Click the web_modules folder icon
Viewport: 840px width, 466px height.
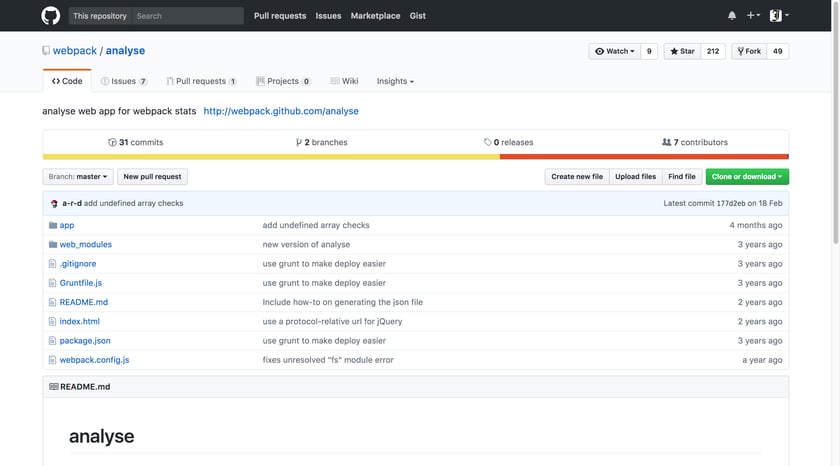pos(52,244)
